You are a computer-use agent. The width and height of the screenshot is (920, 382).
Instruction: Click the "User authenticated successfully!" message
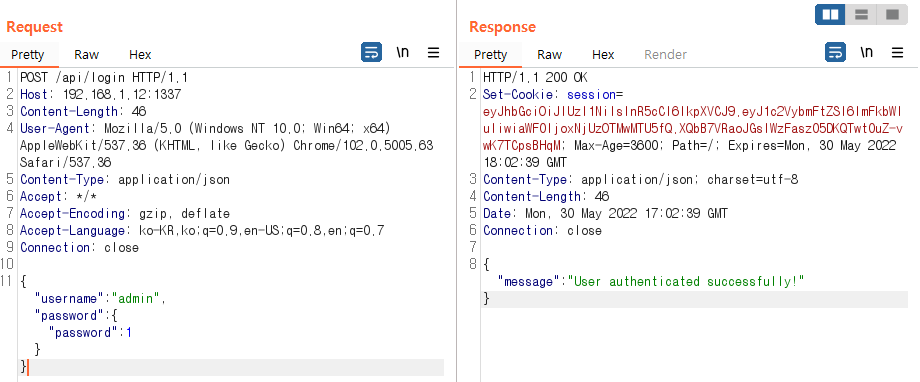(x=685, y=282)
